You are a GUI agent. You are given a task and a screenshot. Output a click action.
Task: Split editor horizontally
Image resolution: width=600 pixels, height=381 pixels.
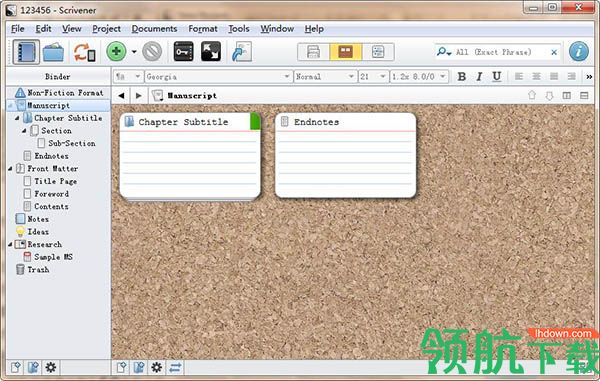point(584,96)
